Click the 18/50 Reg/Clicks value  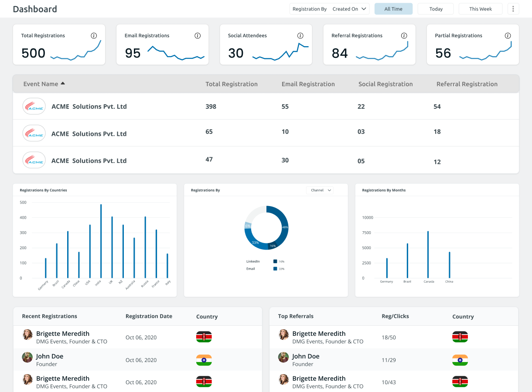(389, 338)
